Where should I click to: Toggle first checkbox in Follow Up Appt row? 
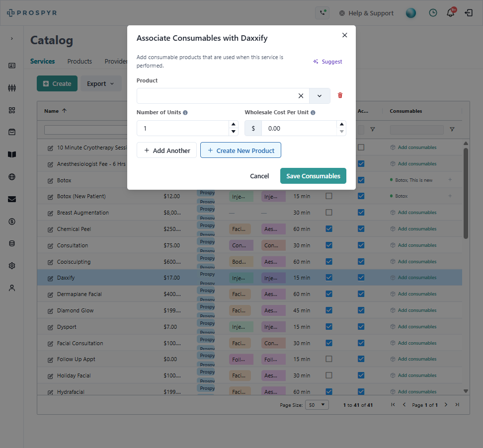329,359
